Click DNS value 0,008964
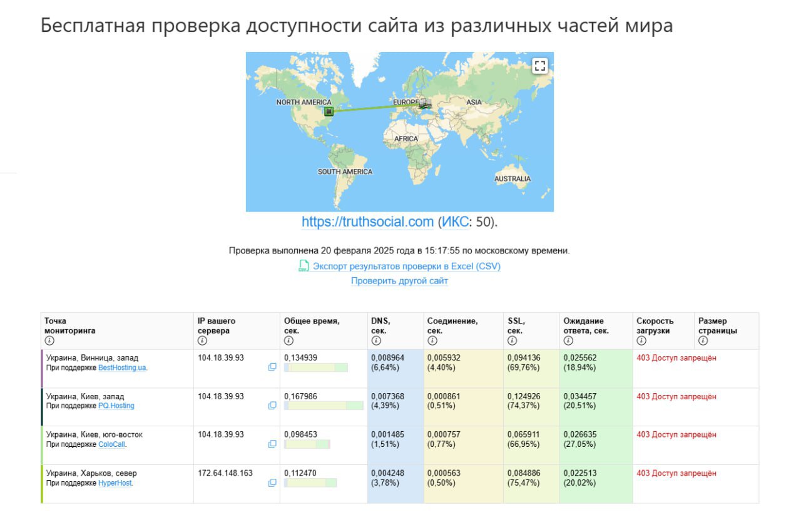This screenshot has height=532, width=801. pos(387,358)
